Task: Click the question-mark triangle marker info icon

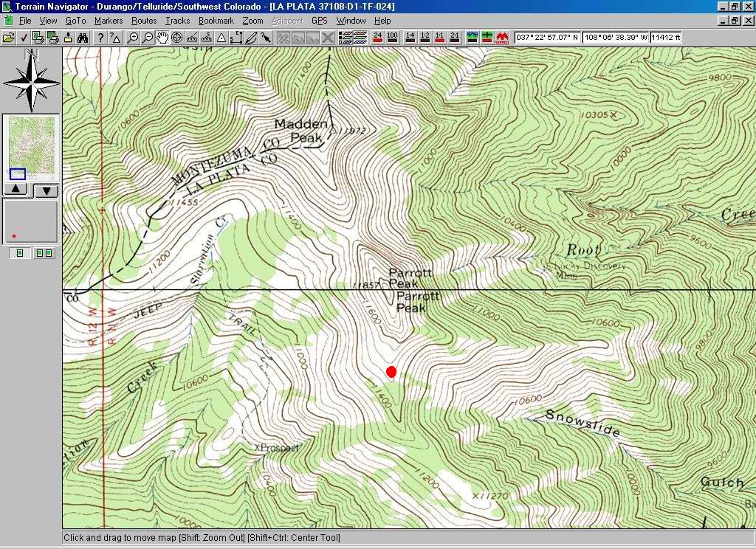Action: click(115, 38)
